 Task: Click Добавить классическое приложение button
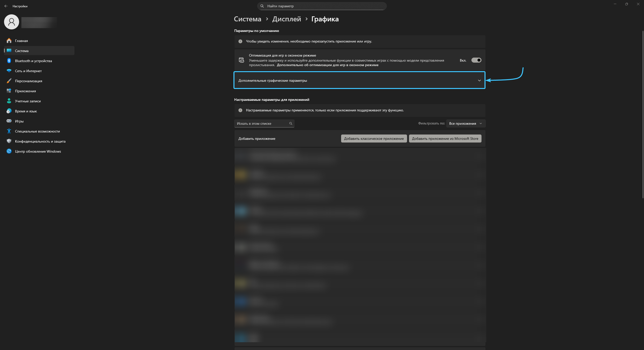[x=374, y=139]
